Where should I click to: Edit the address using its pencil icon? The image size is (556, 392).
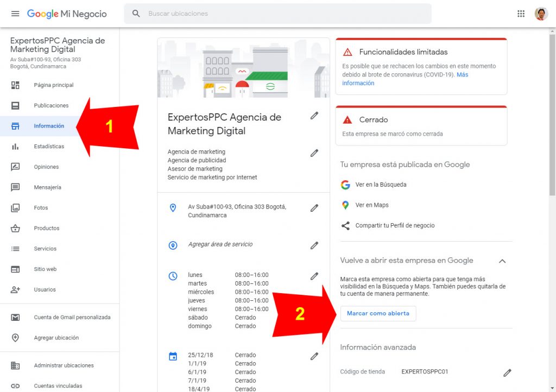[314, 207]
